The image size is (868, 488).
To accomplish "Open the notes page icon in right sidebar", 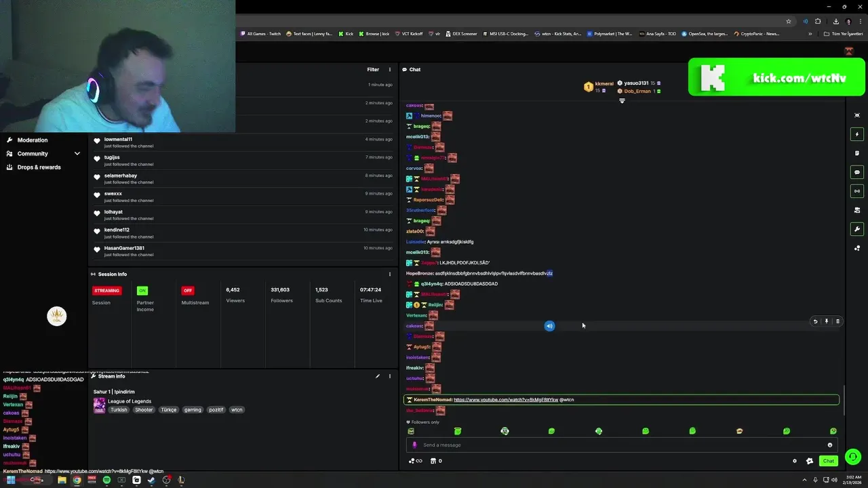I will pyautogui.click(x=857, y=153).
